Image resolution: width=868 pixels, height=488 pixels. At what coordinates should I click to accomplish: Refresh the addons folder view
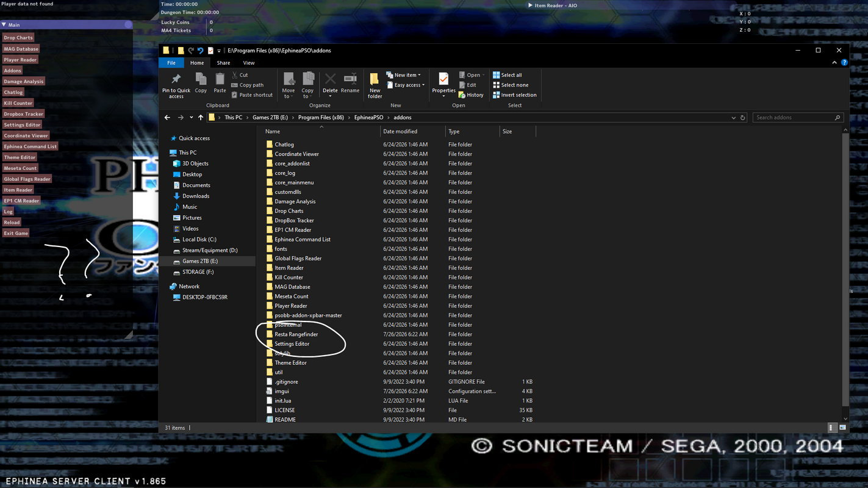pos(743,118)
